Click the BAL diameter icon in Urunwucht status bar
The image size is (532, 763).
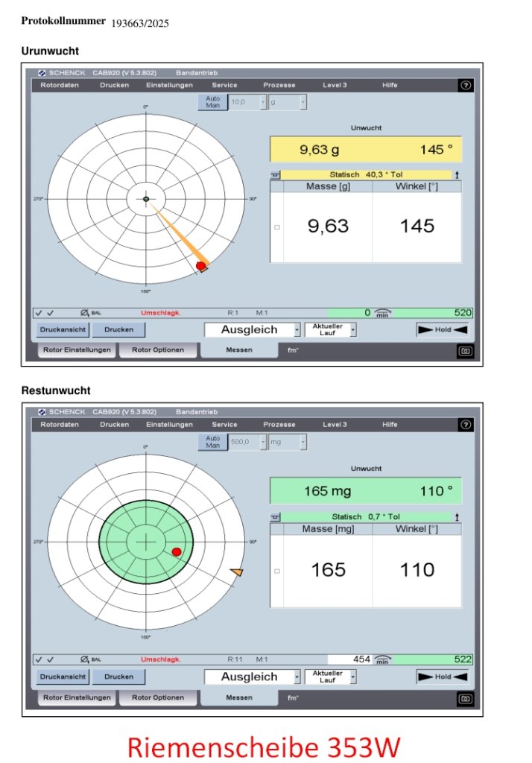coord(85,313)
